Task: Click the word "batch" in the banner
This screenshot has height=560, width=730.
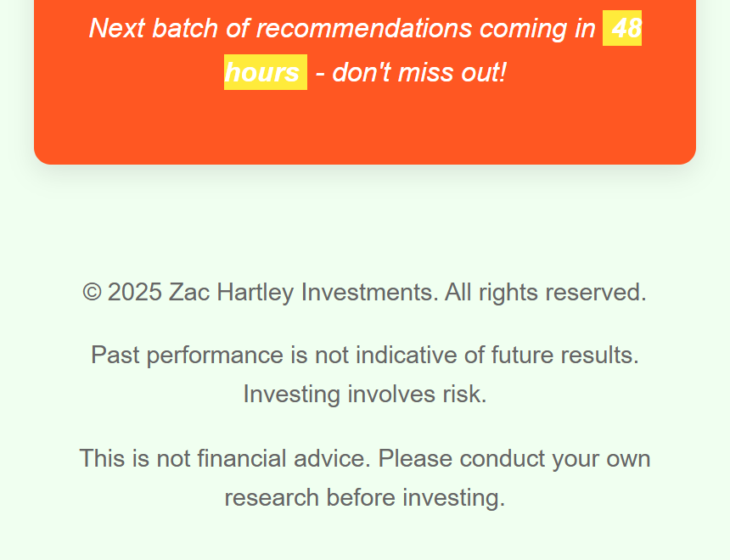Action: 185,28
